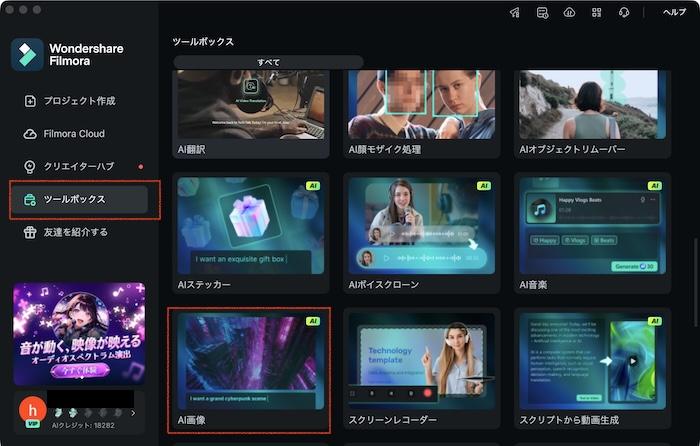Image resolution: width=700 pixels, height=446 pixels.
Task: Open the AI画像 tool card
Action: tap(251, 368)
